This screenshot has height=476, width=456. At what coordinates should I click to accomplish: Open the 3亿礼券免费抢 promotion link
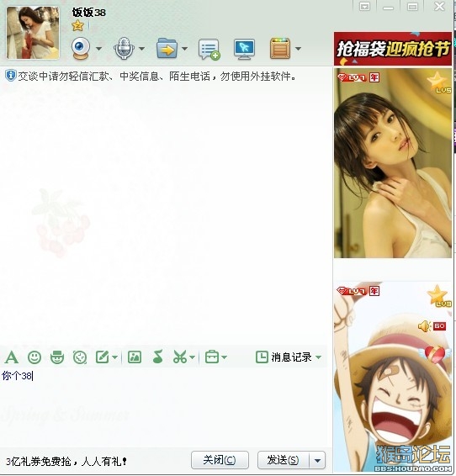coord(66,462)
